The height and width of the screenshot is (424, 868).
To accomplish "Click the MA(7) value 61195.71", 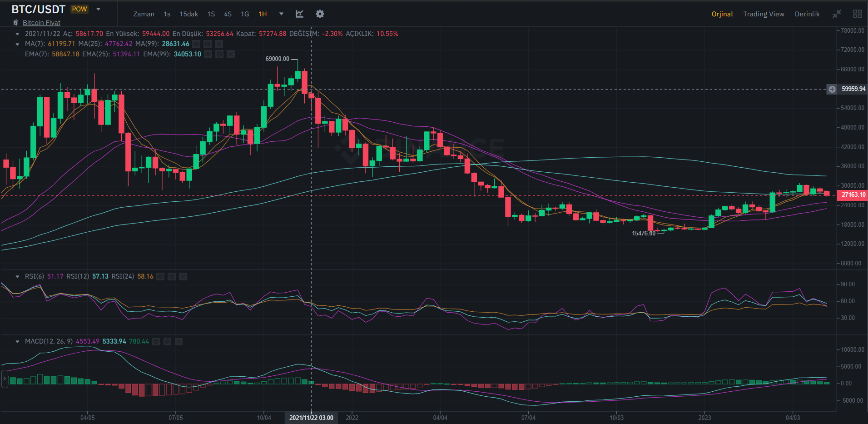I will (61, 44).
